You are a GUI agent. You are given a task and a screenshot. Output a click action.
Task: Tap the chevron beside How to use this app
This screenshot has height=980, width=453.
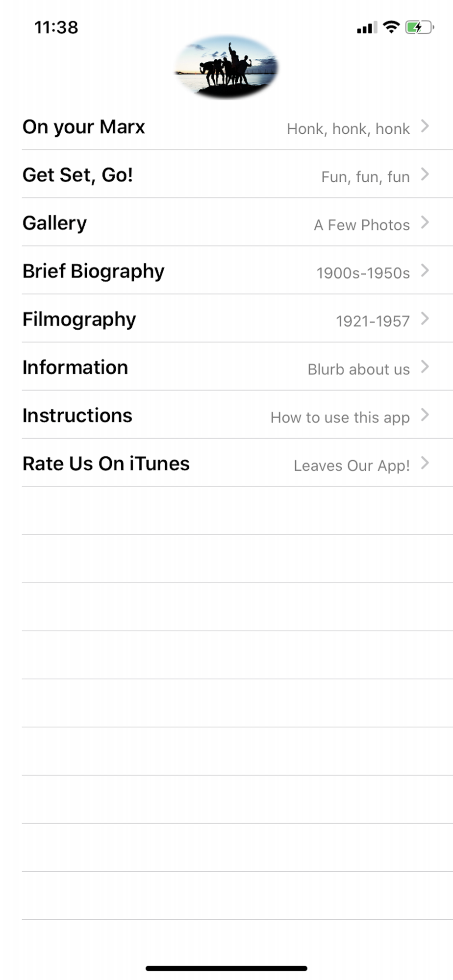(x=425, y=415)
